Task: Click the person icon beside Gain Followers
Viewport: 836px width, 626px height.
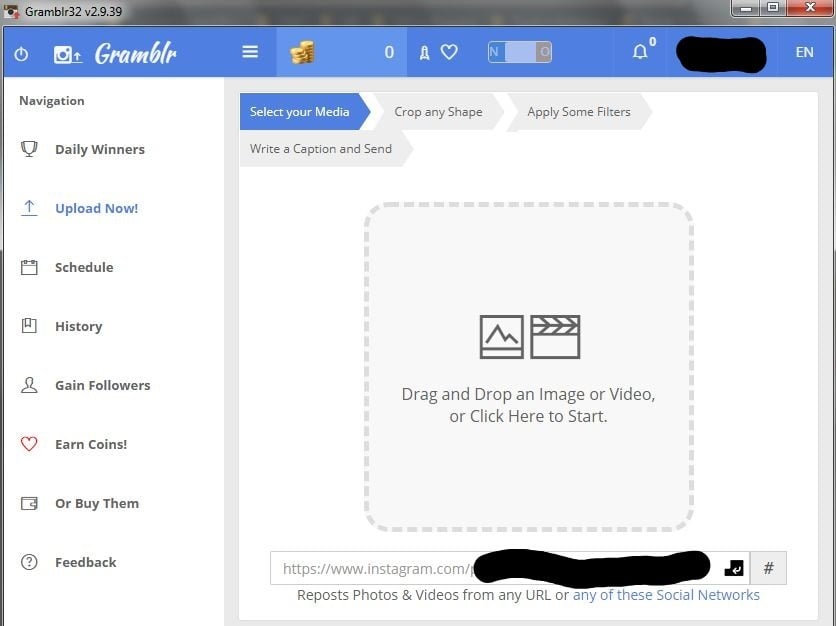Action: click(29, 385)
